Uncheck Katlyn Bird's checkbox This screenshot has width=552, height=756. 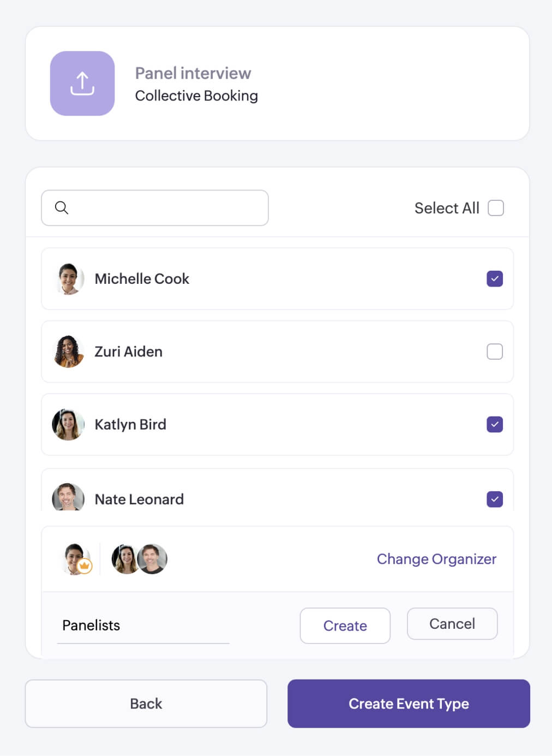(495, 425)
